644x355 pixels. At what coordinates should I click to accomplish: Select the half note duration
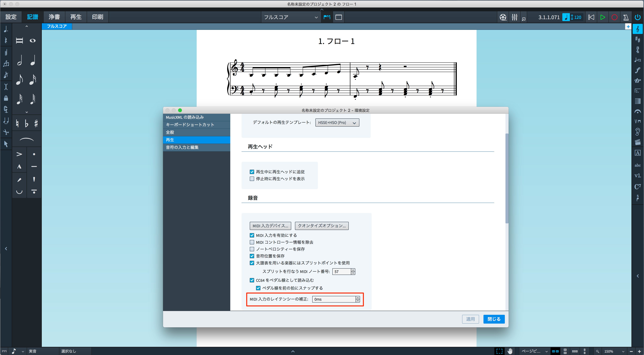point(19,60)
